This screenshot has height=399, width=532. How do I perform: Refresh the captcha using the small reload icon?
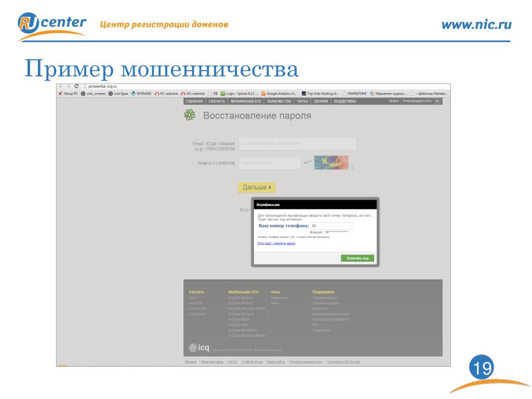pyautogui.click(x=352, y=167)
